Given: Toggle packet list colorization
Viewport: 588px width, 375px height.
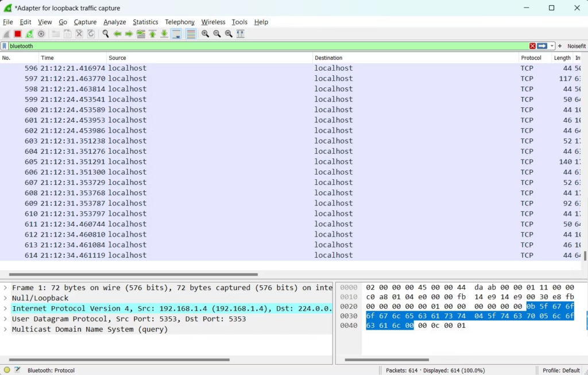Looking at the screenshot, I should pyautogui.click(x=189, y=34).
